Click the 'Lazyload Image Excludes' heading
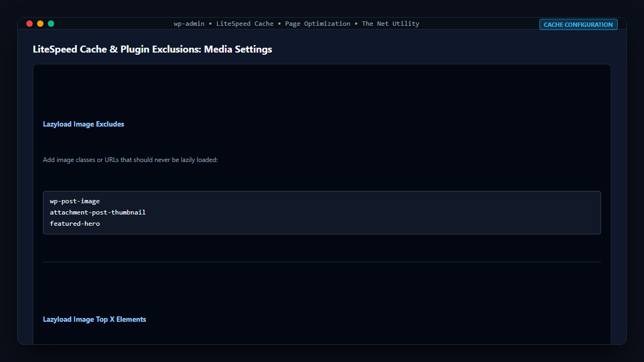The width and height of the screenshot is (644, 362). click(x=84, y=124)
